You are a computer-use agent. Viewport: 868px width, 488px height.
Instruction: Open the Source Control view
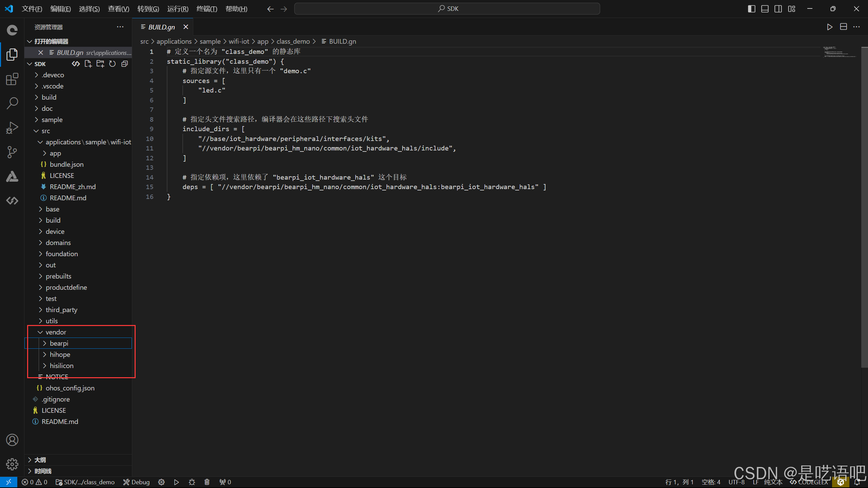(x=12, y=152)
